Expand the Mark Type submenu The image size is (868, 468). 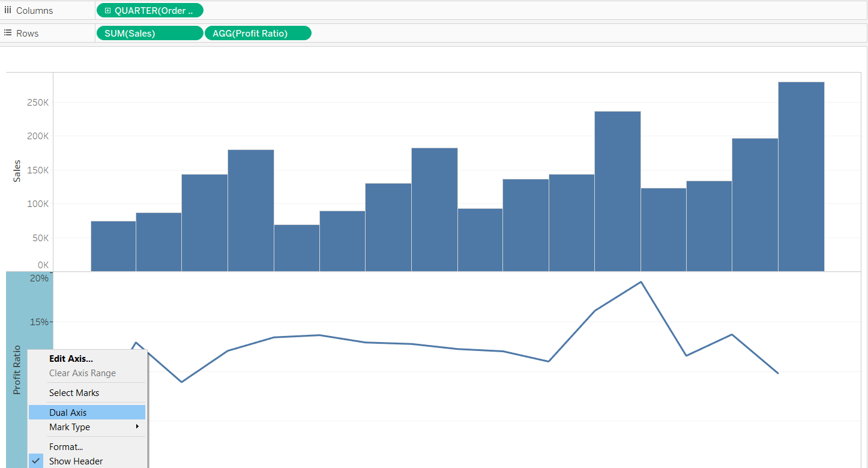pyautogui.click(x=86, y=427)
